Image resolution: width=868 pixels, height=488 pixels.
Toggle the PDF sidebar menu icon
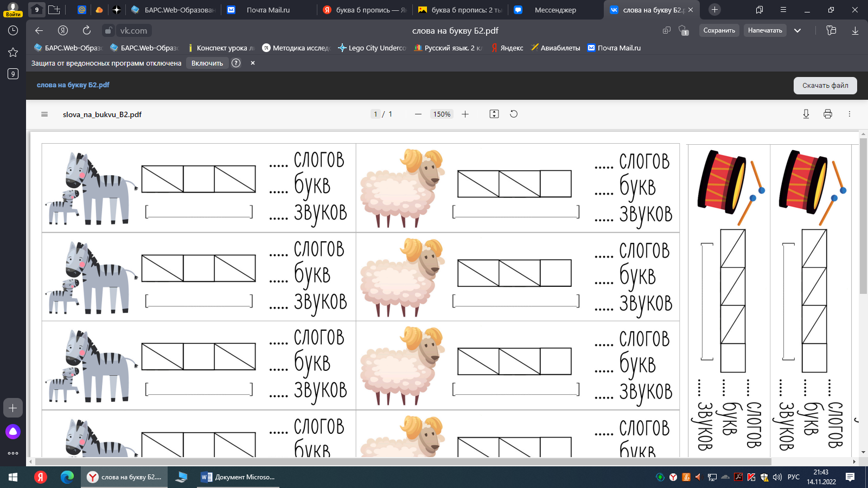point(44,114)
